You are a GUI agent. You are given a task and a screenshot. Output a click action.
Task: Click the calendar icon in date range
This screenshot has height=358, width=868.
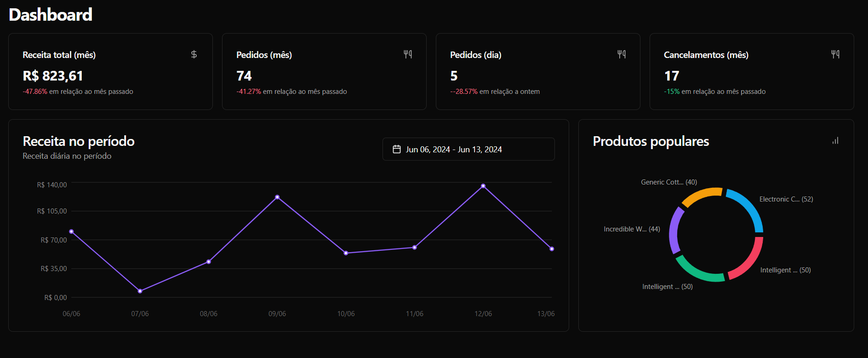396,150
